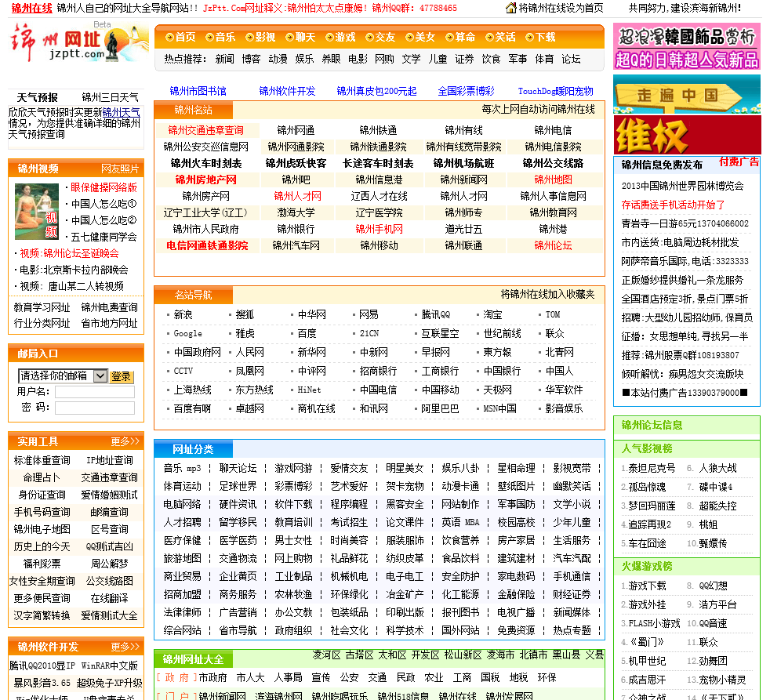Open 锦州天气 link in the weather box

pyautogui.click(x=122, y=112)
